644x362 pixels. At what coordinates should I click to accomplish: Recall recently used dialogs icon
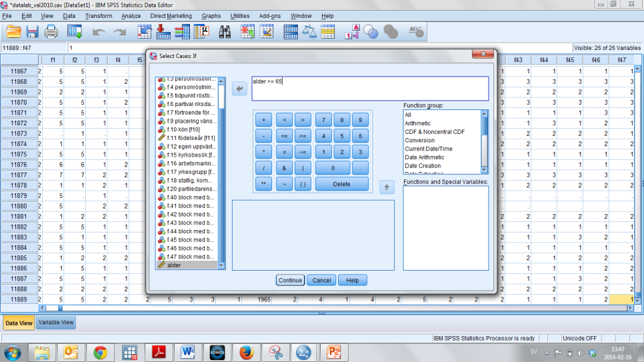click(x=75, y=31)
